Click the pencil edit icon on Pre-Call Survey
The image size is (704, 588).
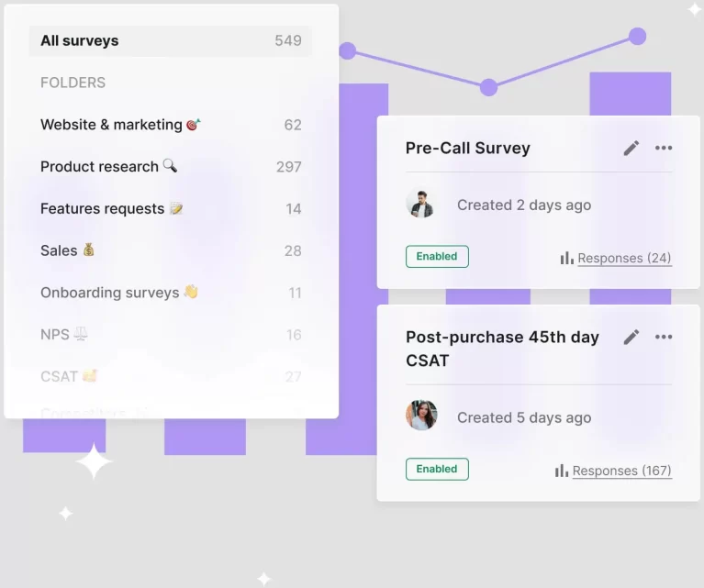(x=631, y=149)
